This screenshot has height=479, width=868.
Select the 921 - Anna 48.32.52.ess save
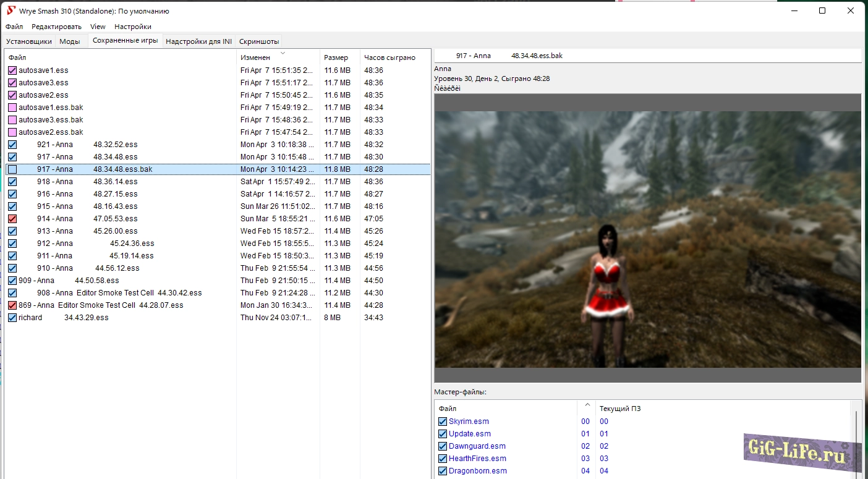pyautogui.click(x=87, y=145)
